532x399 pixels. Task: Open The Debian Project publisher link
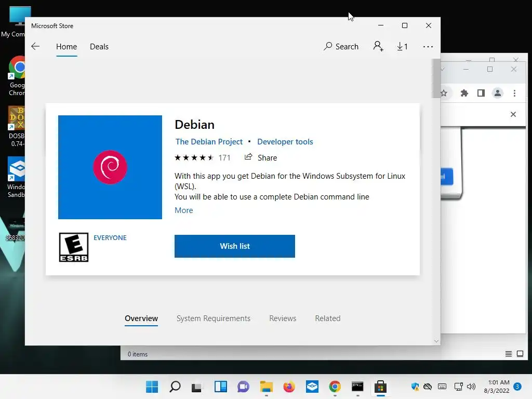point(209,142)
